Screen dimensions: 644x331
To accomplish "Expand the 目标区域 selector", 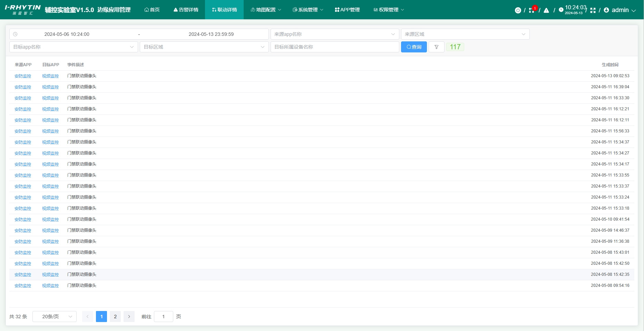I will coord(204,47).
